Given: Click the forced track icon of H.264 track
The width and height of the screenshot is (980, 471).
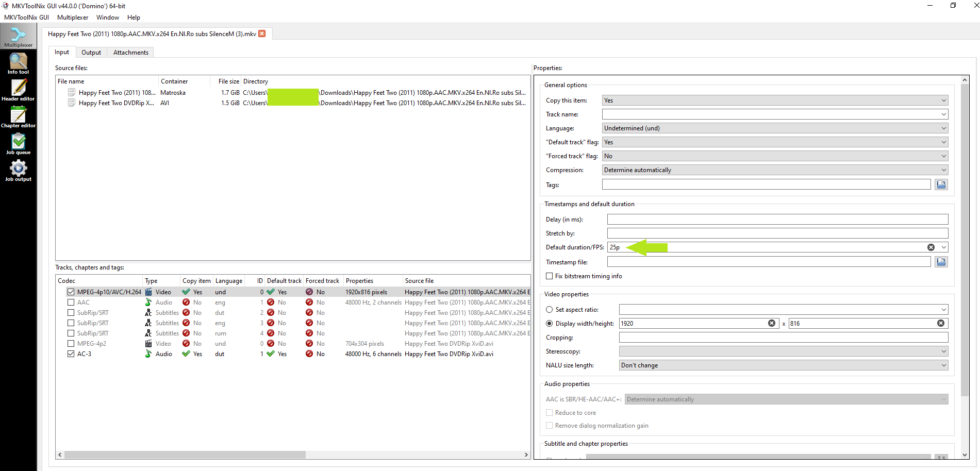Looking at the screenshot, I should (309, 292).
